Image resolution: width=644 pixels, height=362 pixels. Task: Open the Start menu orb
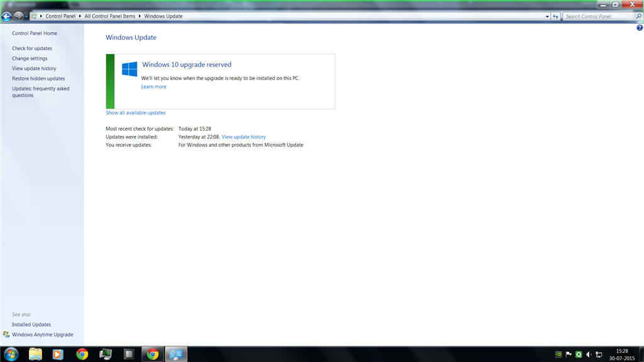pyautogui.click(x=11, y=354)
